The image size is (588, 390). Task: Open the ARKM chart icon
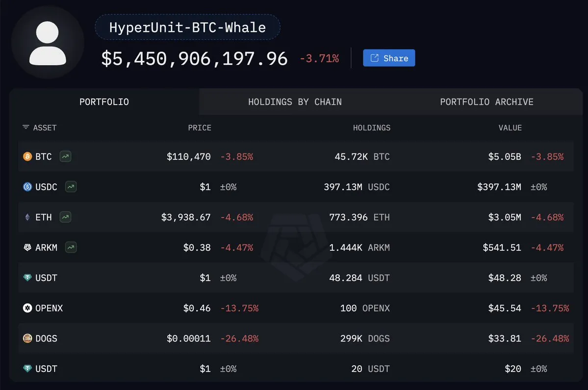coord(71,247)
